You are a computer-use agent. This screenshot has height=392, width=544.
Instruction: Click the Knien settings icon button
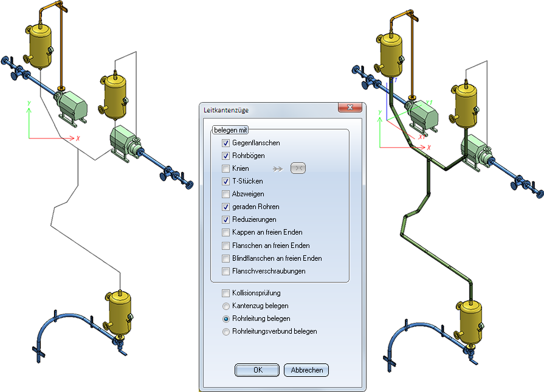point(298,168)
